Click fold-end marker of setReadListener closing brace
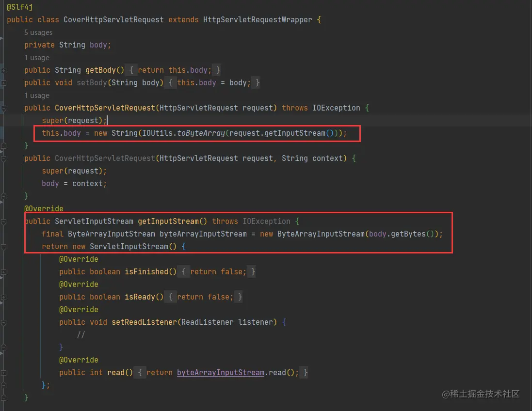The height and width of the screenshot is (411, 532). (3, 347)
